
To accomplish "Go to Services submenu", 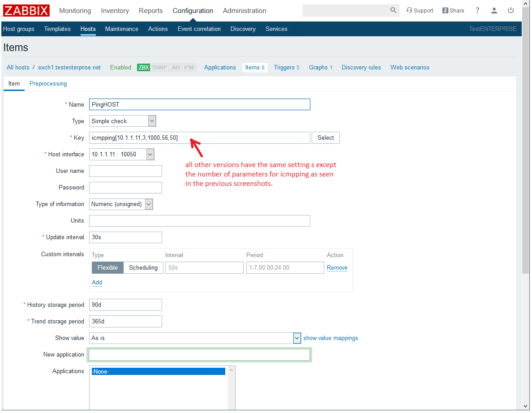I will (x=276, y=29).
